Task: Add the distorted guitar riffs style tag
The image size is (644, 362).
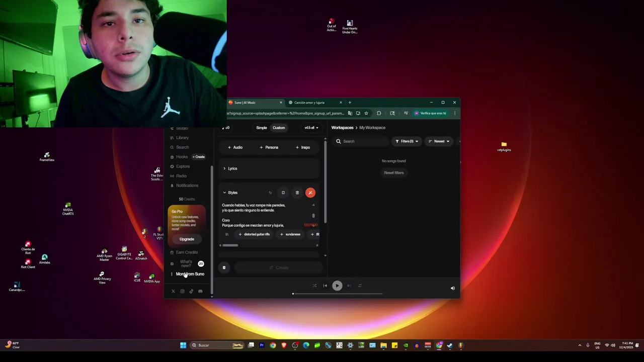Action: click(x=254, y=234)
